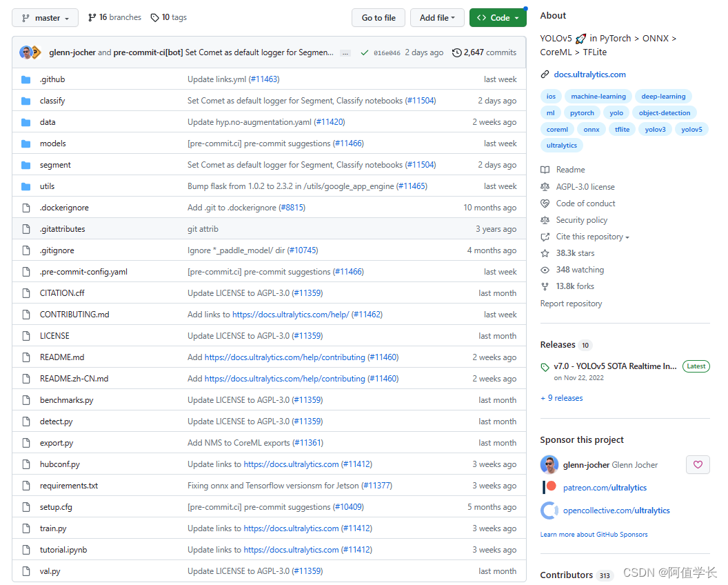This screenshot has height=585, width=728.
Task: Open the master branch dropdown
Action: pos(45,18)
